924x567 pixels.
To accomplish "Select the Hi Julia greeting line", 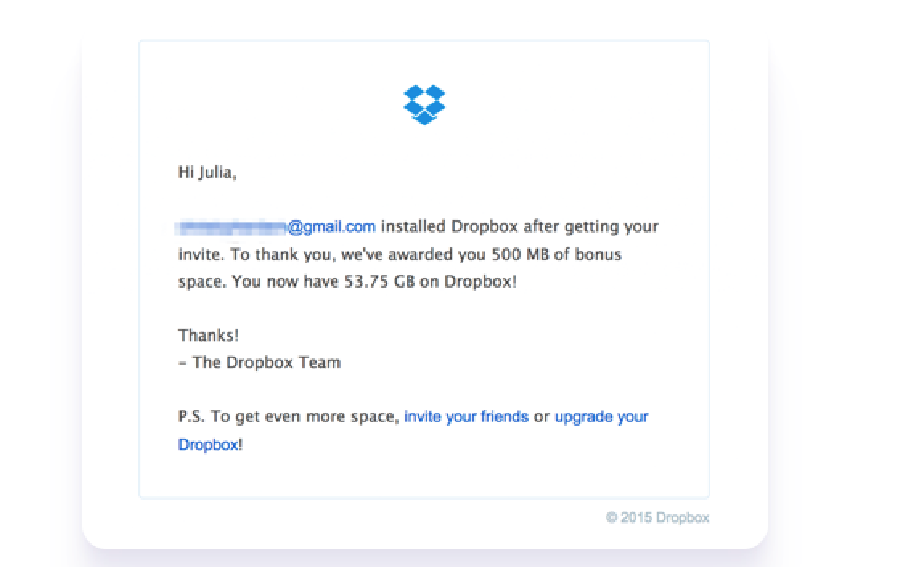I will (206, 172).
